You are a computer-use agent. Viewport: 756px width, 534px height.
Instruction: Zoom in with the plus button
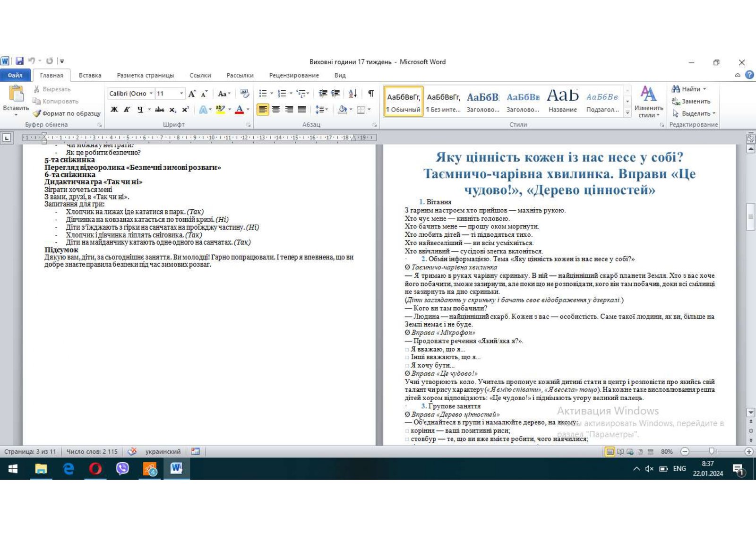(x=749, y=452)
